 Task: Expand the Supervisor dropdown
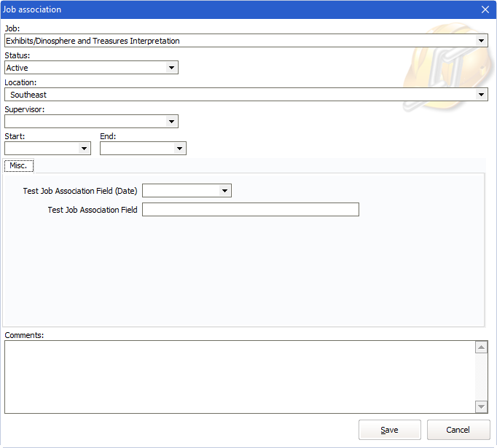point(171,122)
